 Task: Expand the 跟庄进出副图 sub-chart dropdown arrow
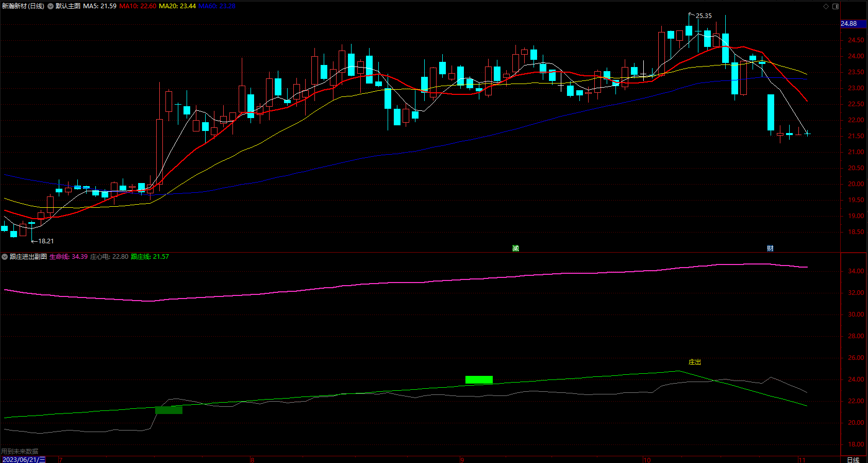point(5,257)
